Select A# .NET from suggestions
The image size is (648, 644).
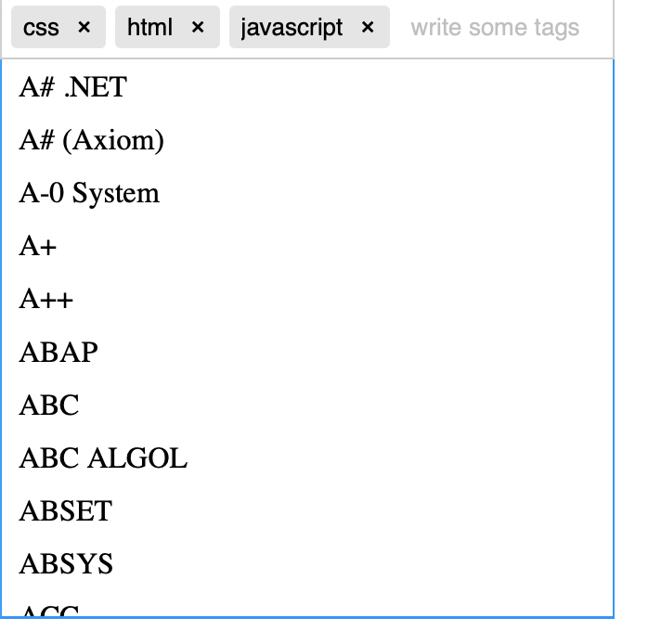307,86
